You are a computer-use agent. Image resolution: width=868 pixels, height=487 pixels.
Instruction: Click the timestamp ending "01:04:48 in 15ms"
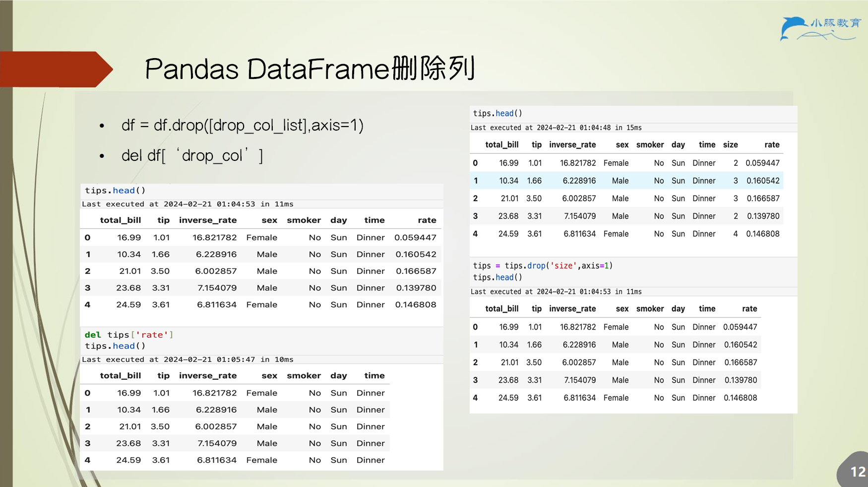pyautogui.click(x=556, y=128)
